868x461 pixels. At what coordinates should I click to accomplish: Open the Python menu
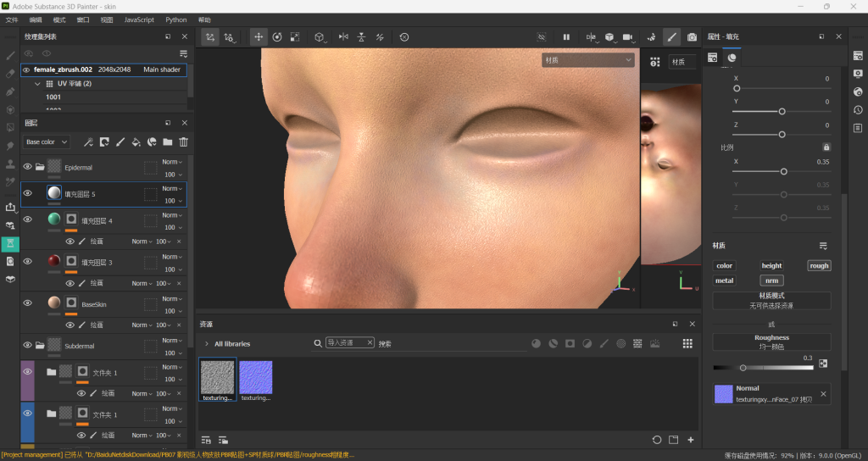[176, 20]
